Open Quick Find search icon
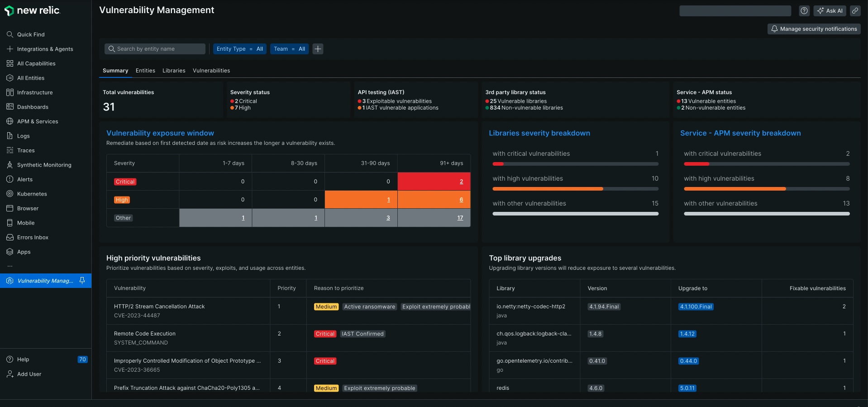 tap(10, 34)
